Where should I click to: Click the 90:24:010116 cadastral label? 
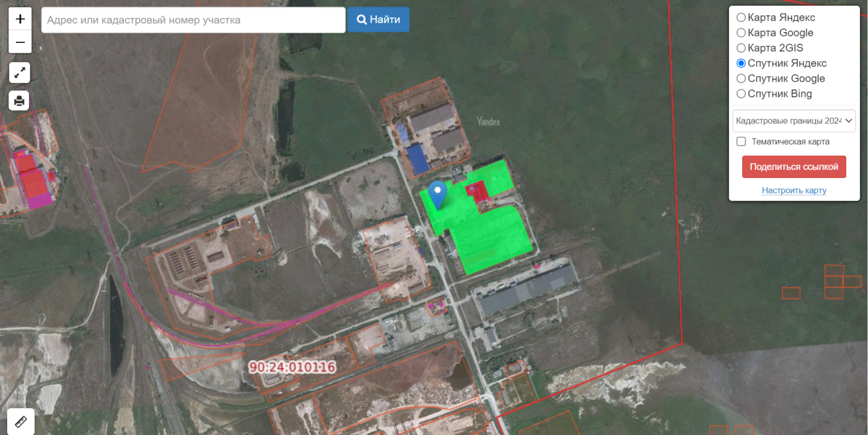coord(292,367)
